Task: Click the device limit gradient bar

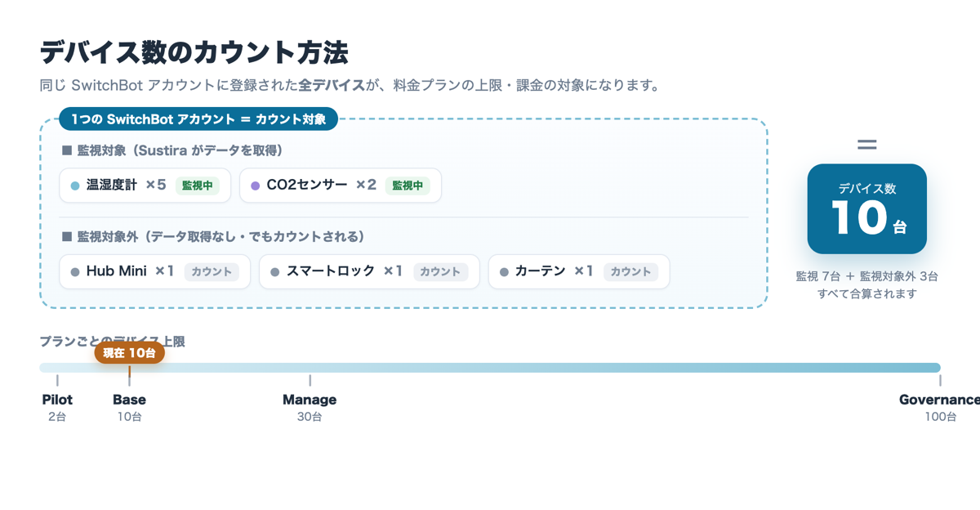Action: pos(490,368)
